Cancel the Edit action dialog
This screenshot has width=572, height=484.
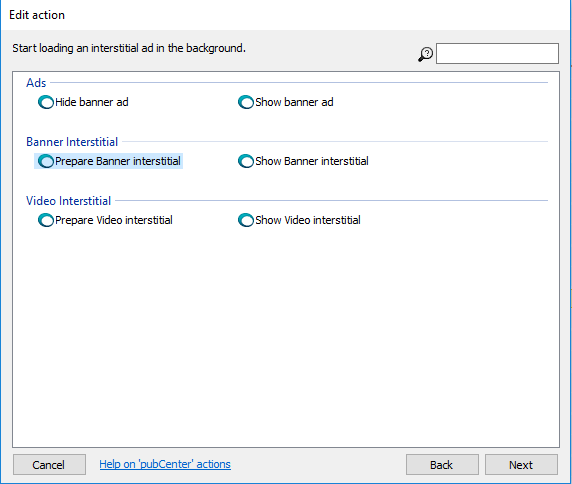[49, 465]
